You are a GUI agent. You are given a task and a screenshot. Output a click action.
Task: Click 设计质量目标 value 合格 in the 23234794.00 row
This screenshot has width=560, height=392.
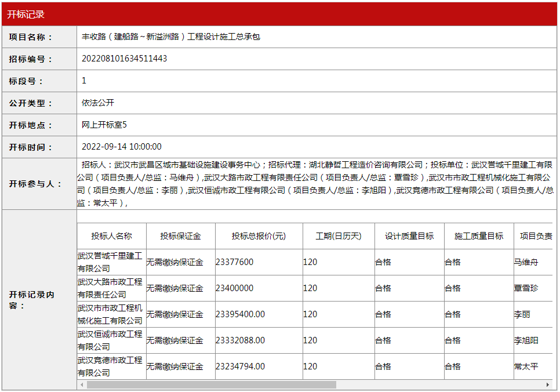pyautogui.click(x=383, y=366)
